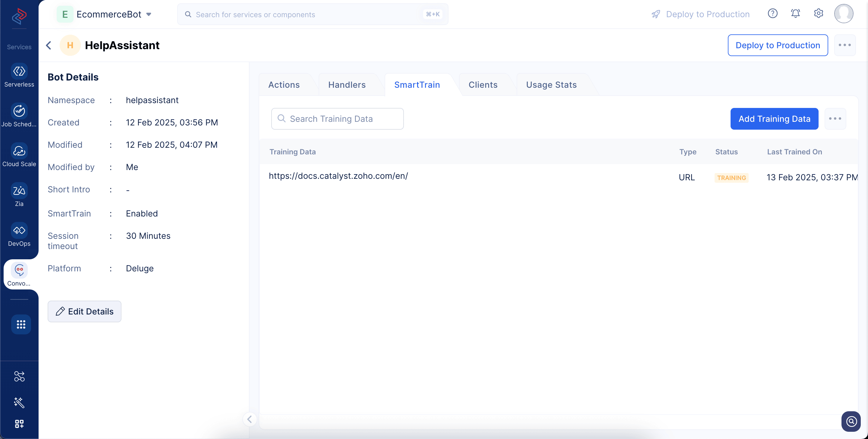Viewport: 868px width, 439px height.
Task: Open the Serverless service
Action: pos(19,75)
